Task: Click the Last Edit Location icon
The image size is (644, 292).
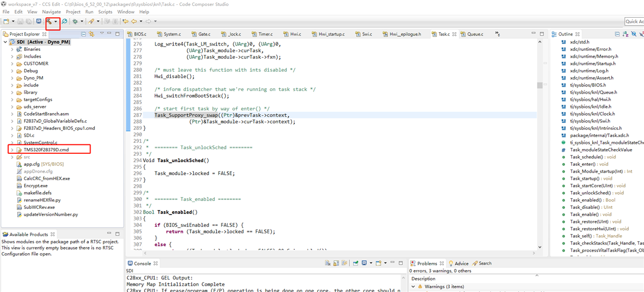Action: (x=125, y=21)
